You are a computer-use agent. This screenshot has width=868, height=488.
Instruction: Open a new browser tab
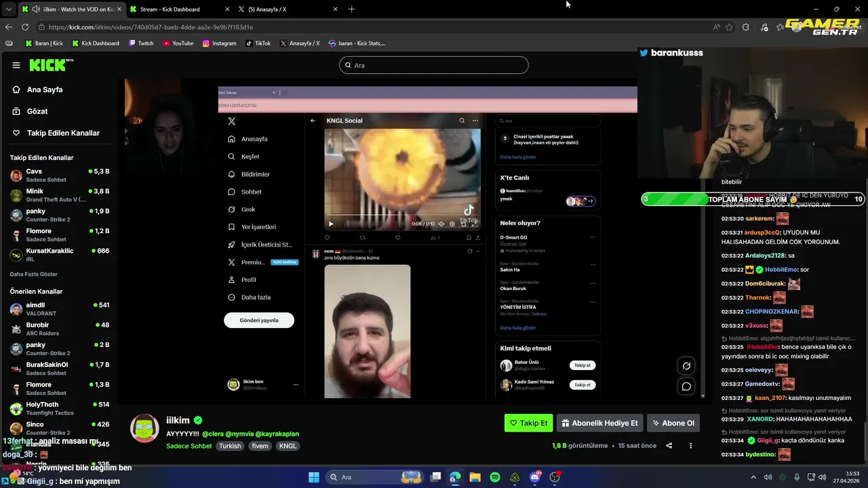coord(351,9)
